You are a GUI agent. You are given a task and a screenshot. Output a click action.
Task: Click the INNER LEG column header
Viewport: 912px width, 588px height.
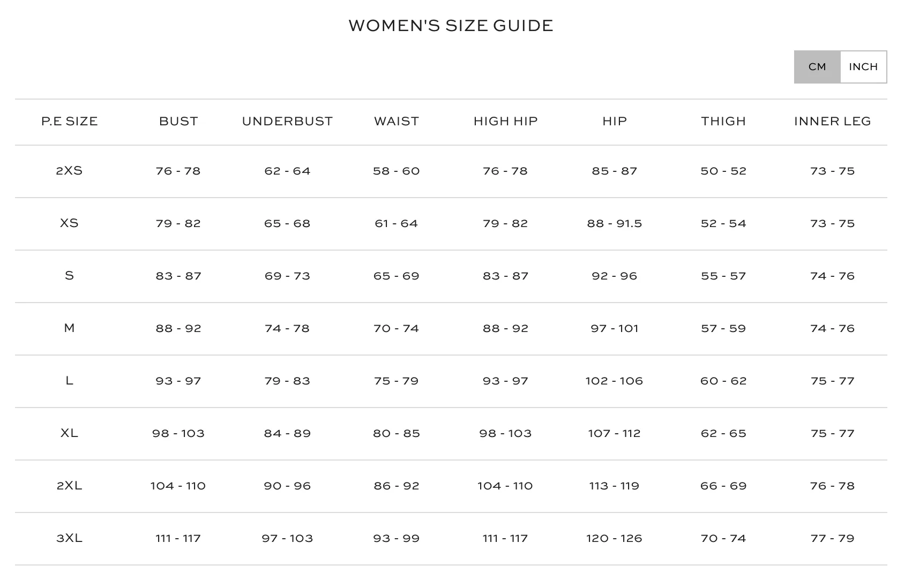(833, 122)
